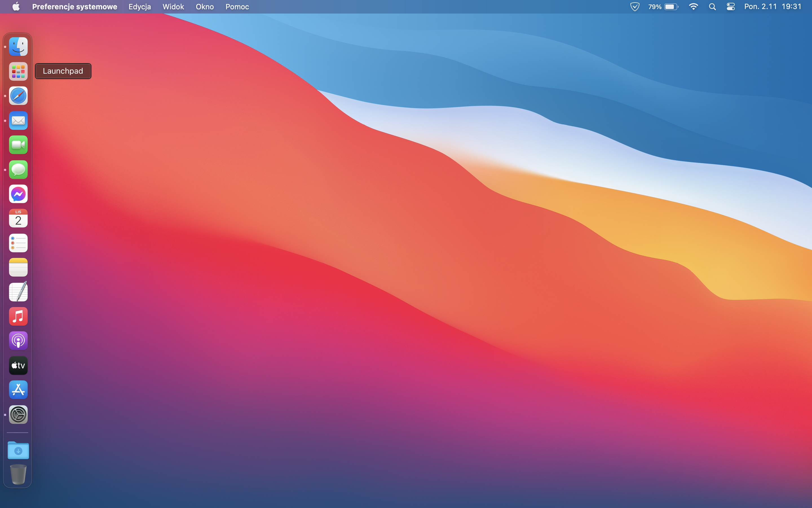Open the Wi-Fi menu bar icon
This screenshot has width=812, height=508.
(693, 7)
